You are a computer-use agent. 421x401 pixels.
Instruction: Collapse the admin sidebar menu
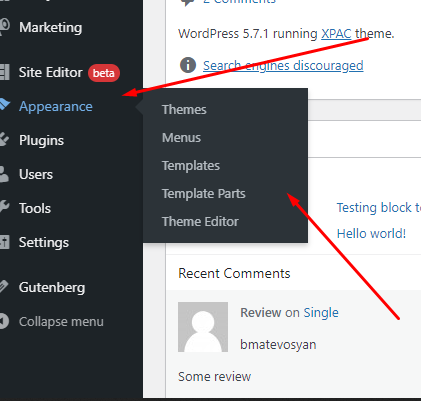point(61,322)
